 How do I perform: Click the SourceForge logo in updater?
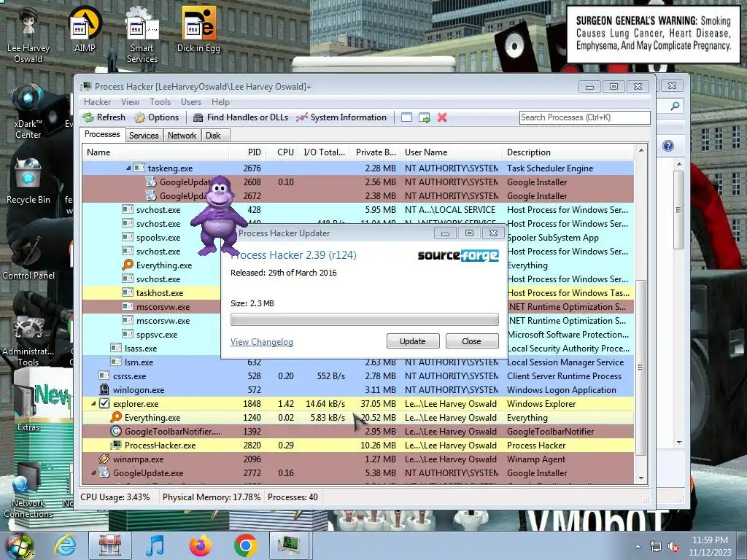coord(458,256)
